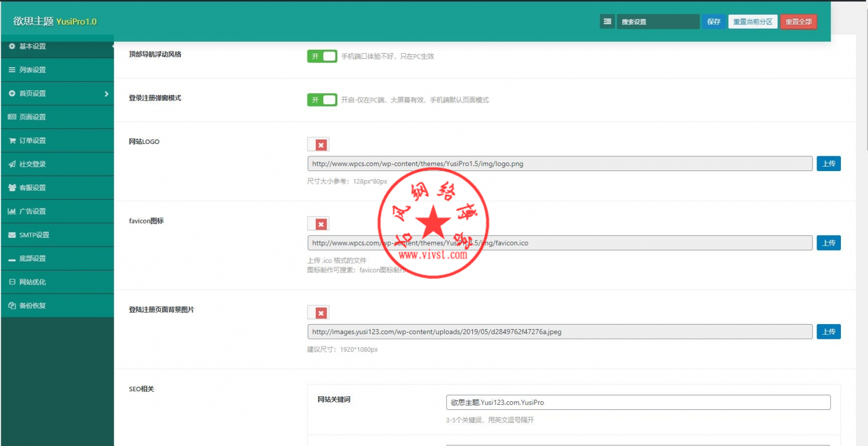The height and width of the screenshot is (446, 868).
Task: Remove the 网站LOGO image with red X
Action: coord(321,145)
